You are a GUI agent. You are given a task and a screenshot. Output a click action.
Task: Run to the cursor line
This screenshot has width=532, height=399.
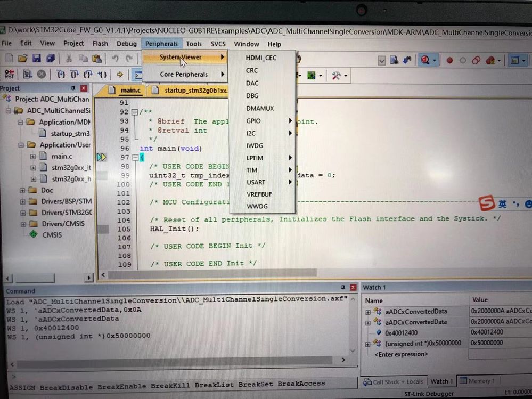102,74
